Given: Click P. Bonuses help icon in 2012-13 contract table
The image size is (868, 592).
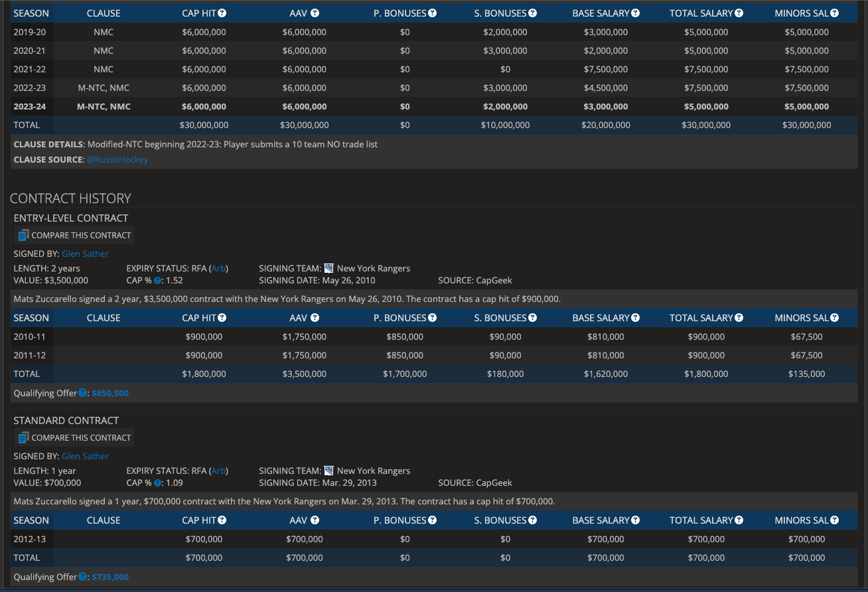Looking at the screenshot, I should 432,520.
